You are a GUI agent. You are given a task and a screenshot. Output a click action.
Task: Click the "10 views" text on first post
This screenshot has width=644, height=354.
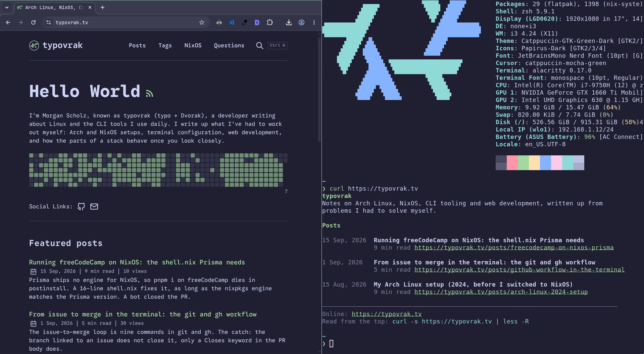click(135, 271)
